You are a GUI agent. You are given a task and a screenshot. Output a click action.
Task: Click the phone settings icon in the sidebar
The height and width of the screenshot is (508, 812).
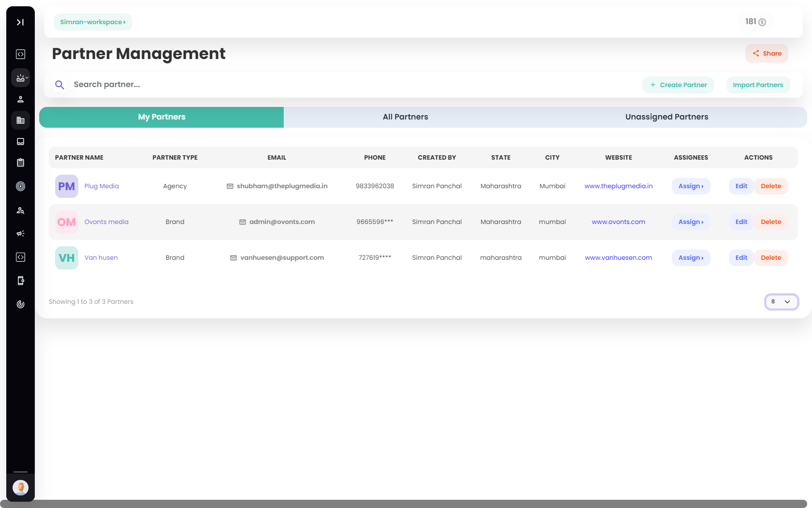click(x=20, y=281)
